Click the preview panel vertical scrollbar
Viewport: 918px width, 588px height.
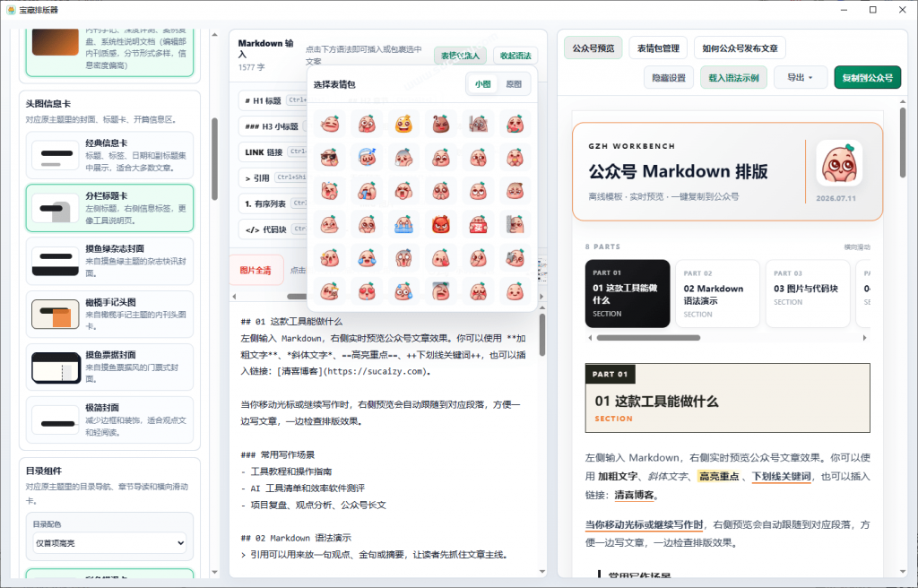(x=902, y=143)
